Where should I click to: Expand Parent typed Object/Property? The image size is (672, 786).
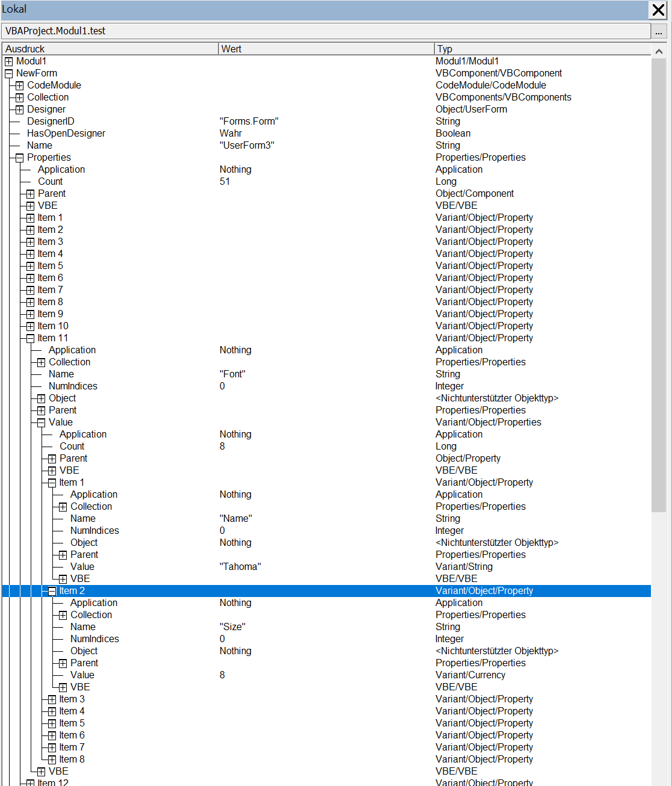pyautogui.click(x=52, y=459)
